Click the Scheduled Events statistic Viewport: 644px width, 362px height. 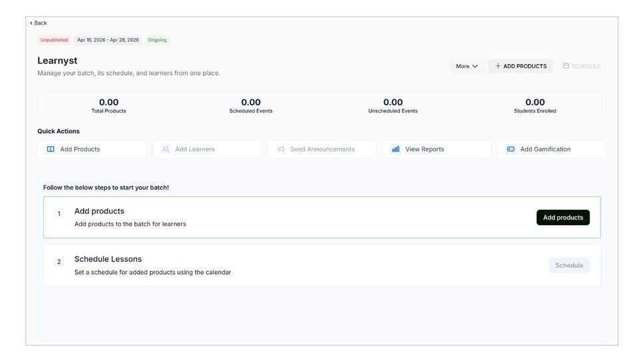pyautogui.click(x=251, y=105)
